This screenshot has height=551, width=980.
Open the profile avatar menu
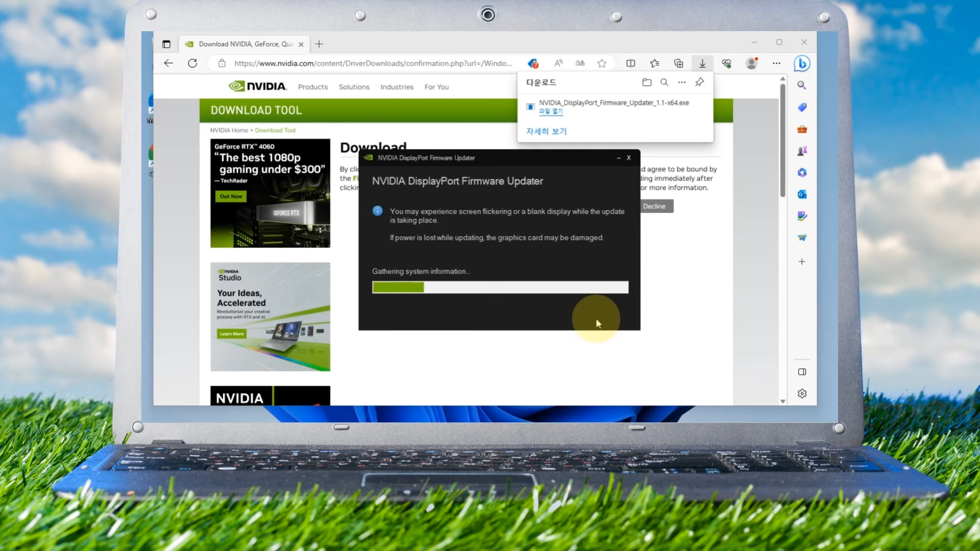point(751,63)
